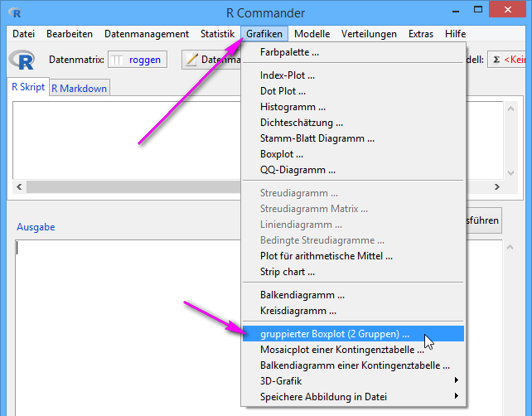The width and height of the screenshot is (532, 416).
Task: Choose Index-Plot from menu
Action: tap(353, 75)
